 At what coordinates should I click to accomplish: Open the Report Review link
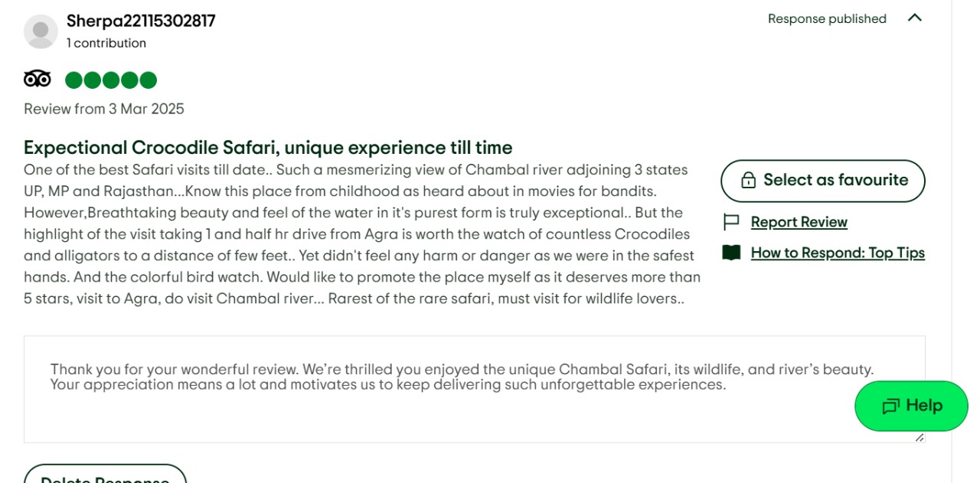[x=799, y=222]
